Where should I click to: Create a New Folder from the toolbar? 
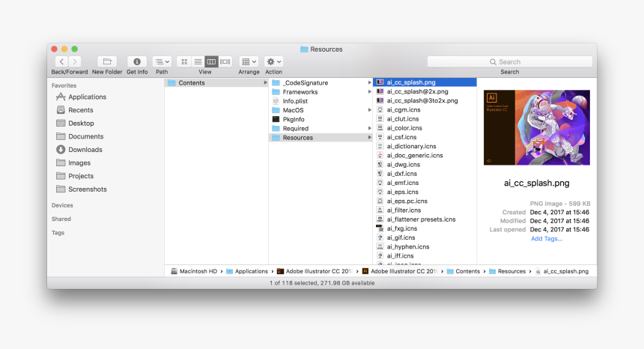[x=107, y=61]
